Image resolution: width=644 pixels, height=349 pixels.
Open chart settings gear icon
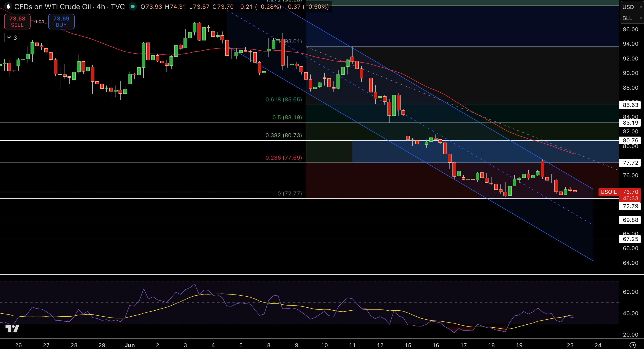click(633, 345)
